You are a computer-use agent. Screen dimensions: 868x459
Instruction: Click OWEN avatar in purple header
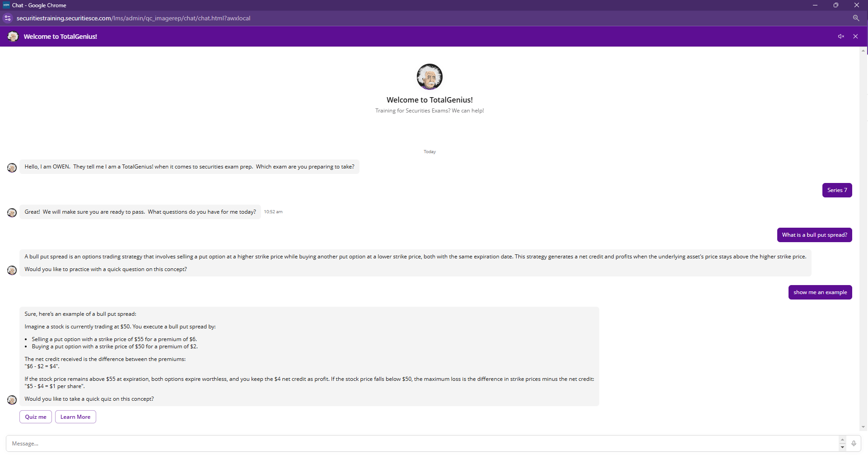coord(13,37)
